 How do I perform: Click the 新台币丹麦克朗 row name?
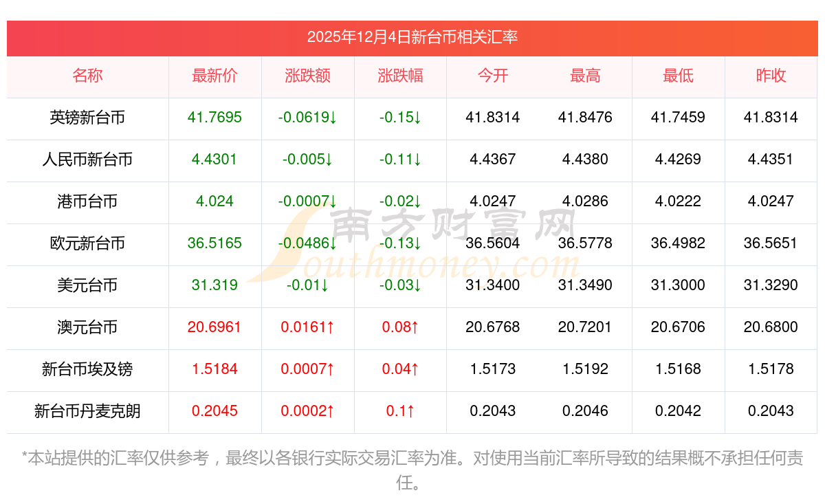click(87, 411)
